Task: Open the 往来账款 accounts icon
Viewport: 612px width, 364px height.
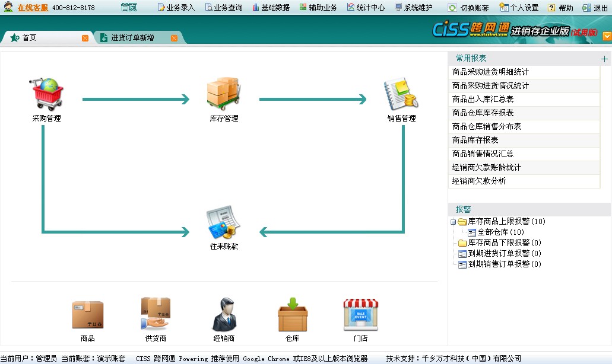Action: 223,222
